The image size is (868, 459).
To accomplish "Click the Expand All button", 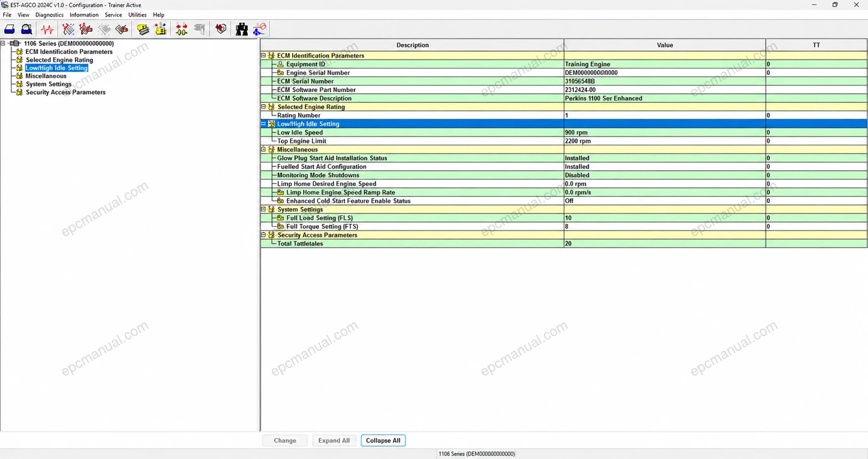I will [334, 441].
